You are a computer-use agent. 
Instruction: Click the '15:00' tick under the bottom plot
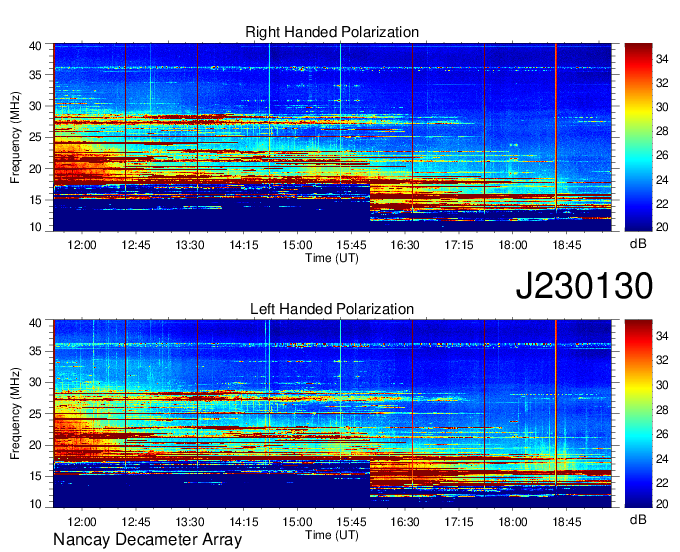pyautogui.click(x=298, y=522)
